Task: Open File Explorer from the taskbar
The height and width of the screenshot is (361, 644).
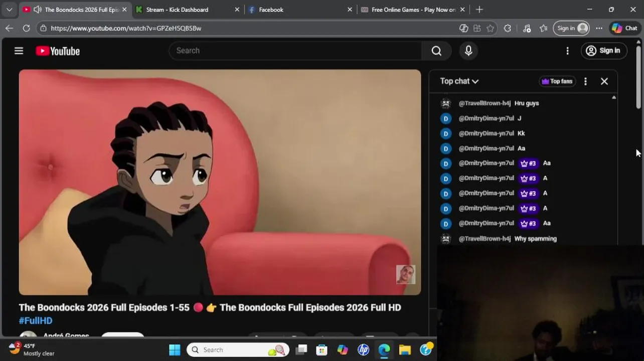Action: [x=405, y=350]
